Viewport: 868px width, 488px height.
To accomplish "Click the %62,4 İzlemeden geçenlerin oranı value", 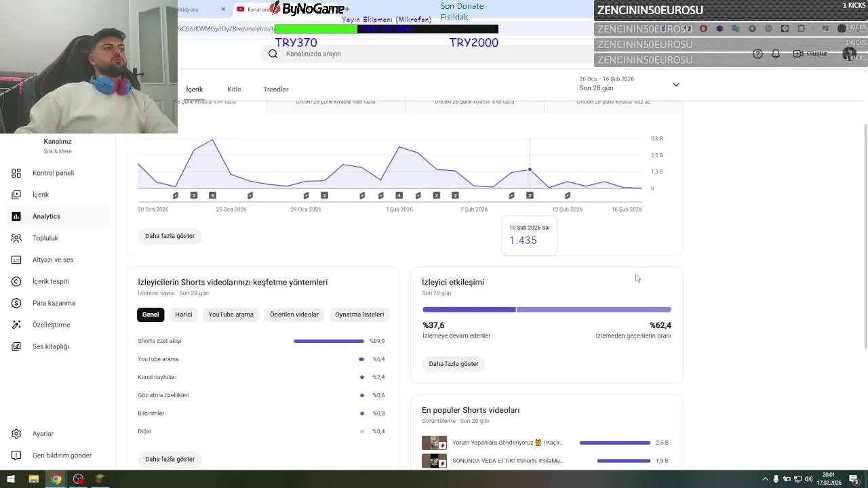I will click(x=660, y=325).
